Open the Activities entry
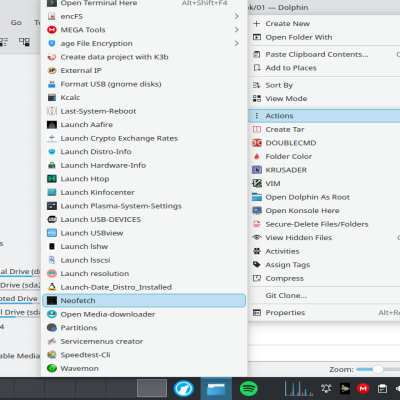The height and width of the screenshot is (400, 400). (x=324, y=251)
